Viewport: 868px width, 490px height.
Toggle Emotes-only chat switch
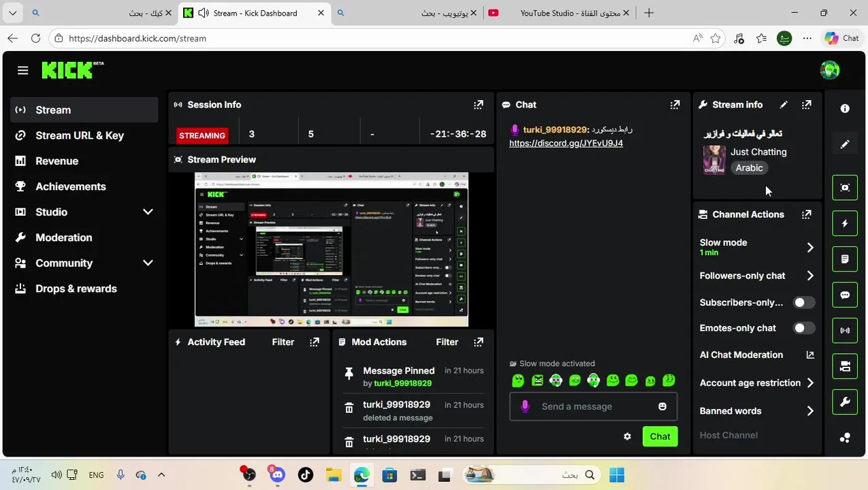803,328
